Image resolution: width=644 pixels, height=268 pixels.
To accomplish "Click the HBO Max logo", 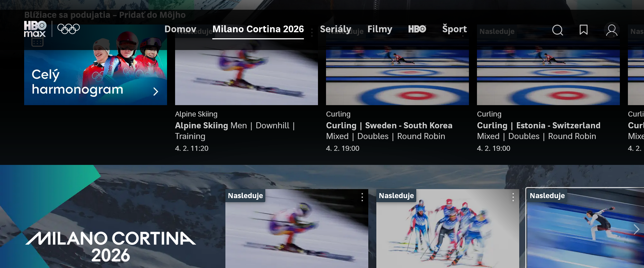I will pyautogui.click(x=35, y=29).
